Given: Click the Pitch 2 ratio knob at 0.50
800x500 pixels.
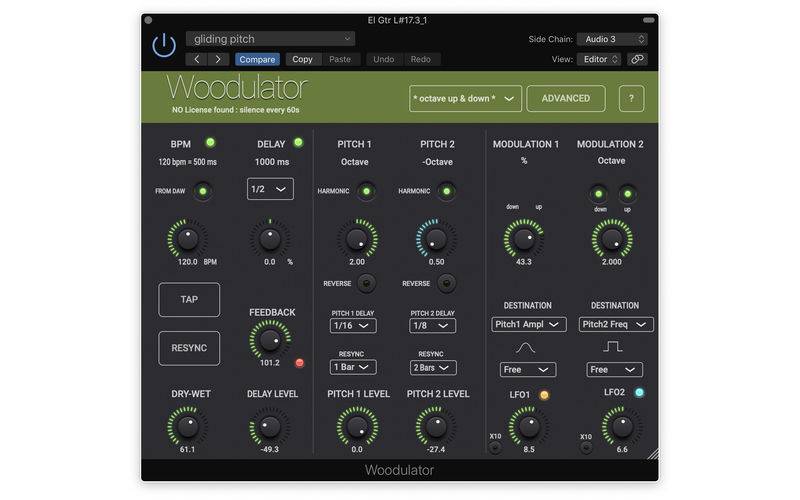Looking at the screenshot, I should pyautogui.click(x=436, y=239).
